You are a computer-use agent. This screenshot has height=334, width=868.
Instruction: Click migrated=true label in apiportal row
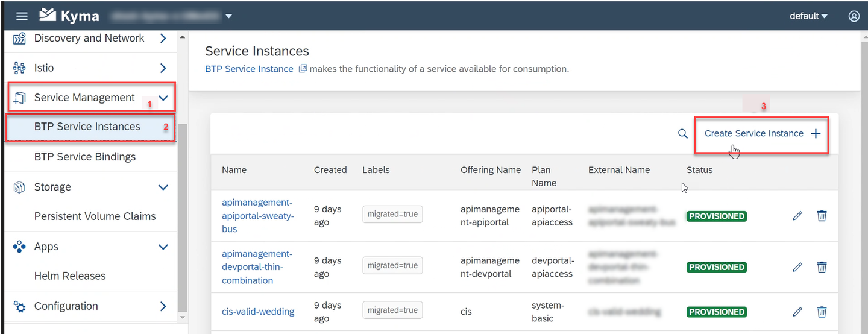392,215
